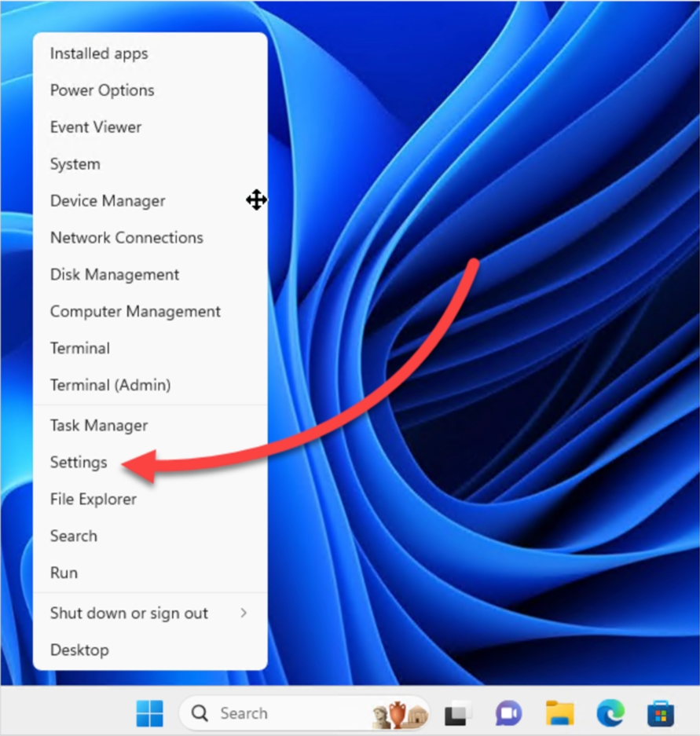Image resolution: width=700 pixels, height=736 pixels.
Task: Open the Run dialog entry
Action: (150, 573)
